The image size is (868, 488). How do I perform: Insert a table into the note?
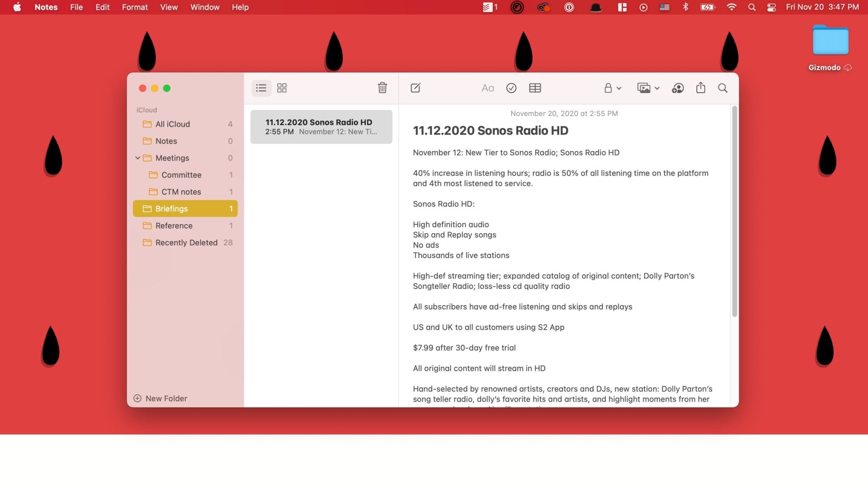pos(535,88)
